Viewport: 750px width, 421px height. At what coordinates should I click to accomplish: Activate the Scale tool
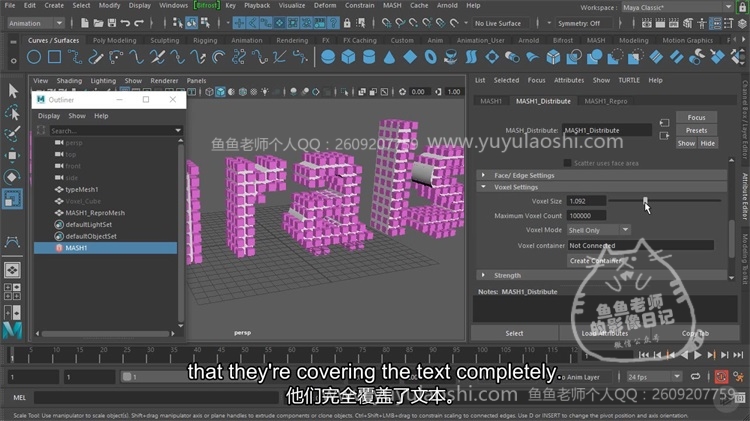click(12, 199)
